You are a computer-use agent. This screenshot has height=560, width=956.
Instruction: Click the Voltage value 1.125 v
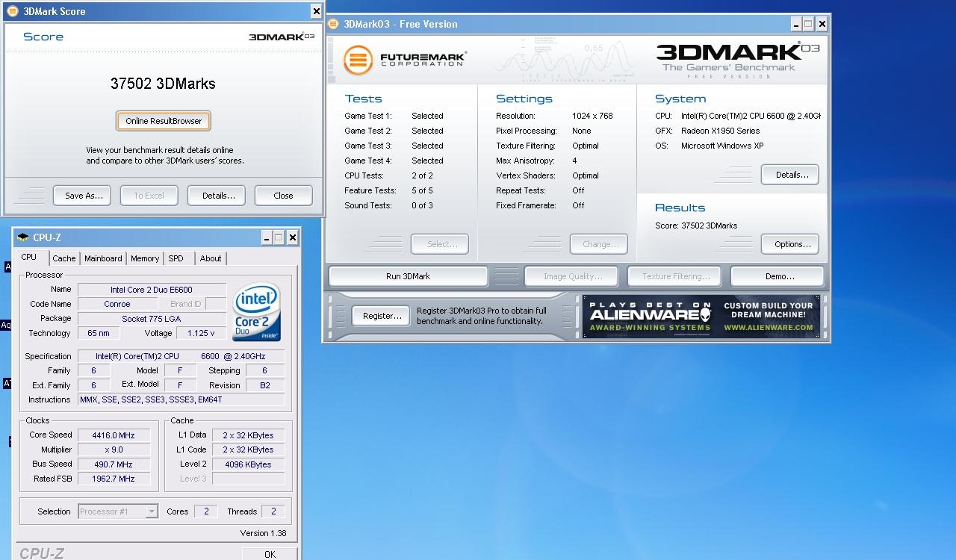(202, 333)
